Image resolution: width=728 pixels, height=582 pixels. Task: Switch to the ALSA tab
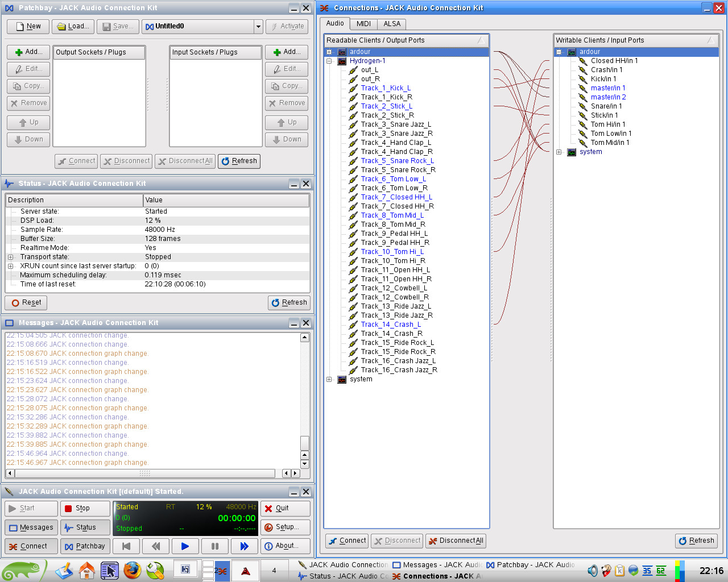(x=392, y=24)
